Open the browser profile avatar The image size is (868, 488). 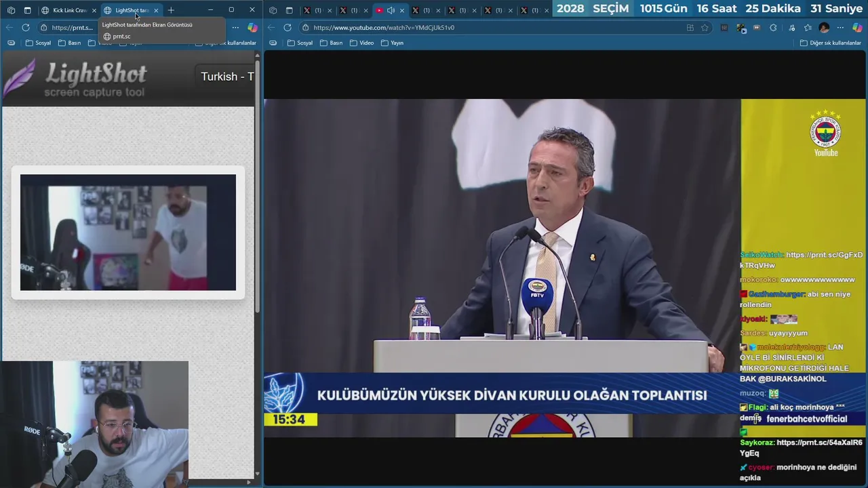(824, 28)
